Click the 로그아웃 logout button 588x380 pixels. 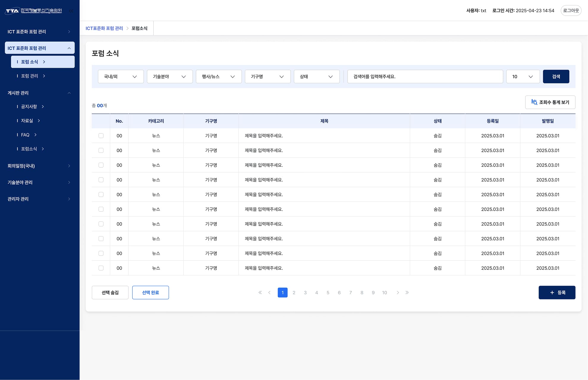tap(571, 10)
